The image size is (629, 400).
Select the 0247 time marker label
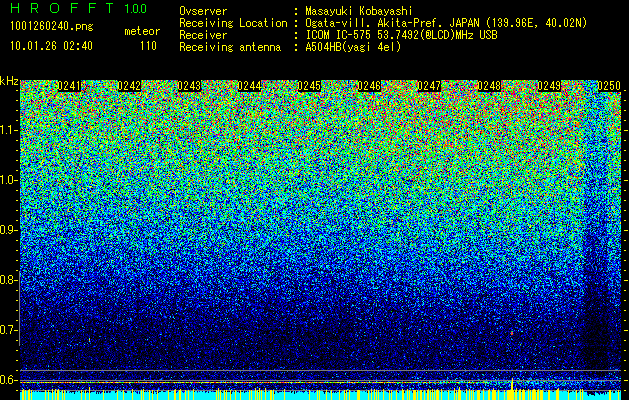(429, 86)
